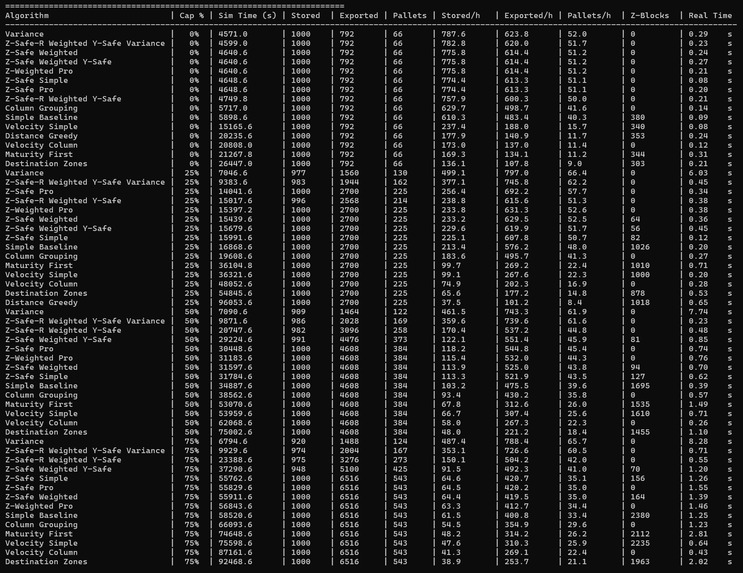Screen dimensions: 743x573
Task: Select sim time value "4599.0"
Action: pos(233,43)
